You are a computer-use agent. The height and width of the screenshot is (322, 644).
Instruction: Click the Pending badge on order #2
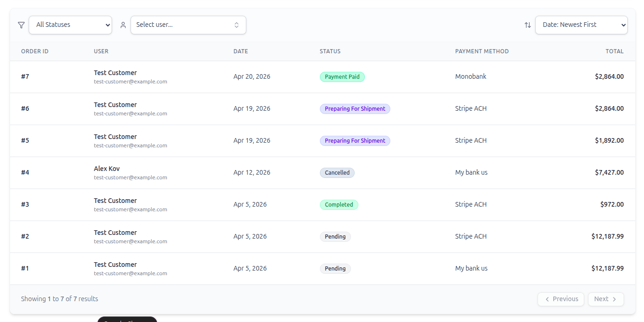335,237
